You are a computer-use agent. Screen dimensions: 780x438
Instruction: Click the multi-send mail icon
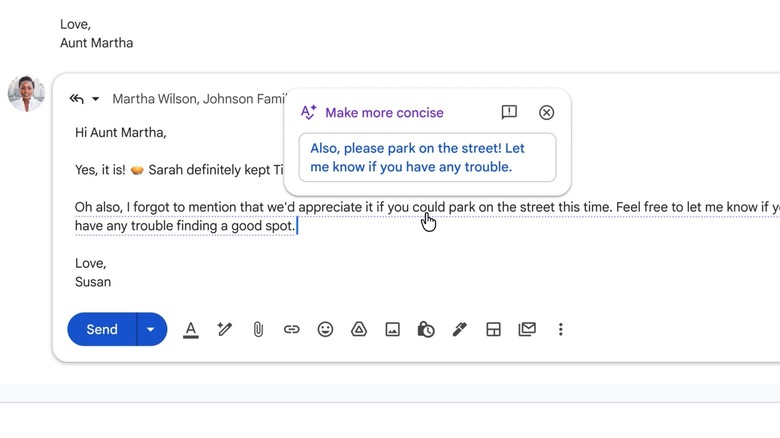click(x=527, y=329)
